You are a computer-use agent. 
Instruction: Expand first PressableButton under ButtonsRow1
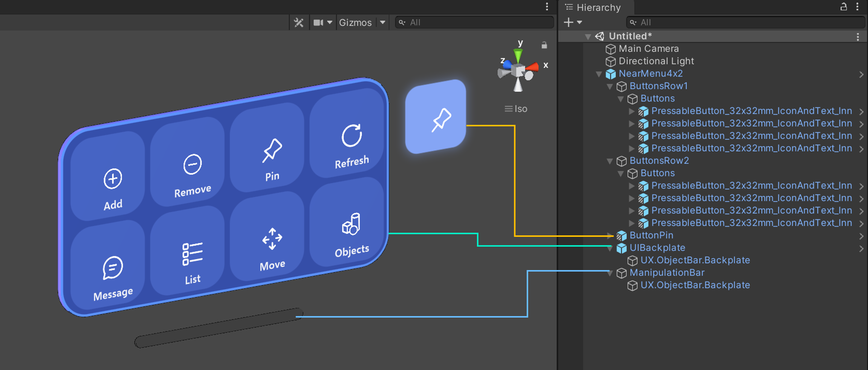(x=631, y=111)
